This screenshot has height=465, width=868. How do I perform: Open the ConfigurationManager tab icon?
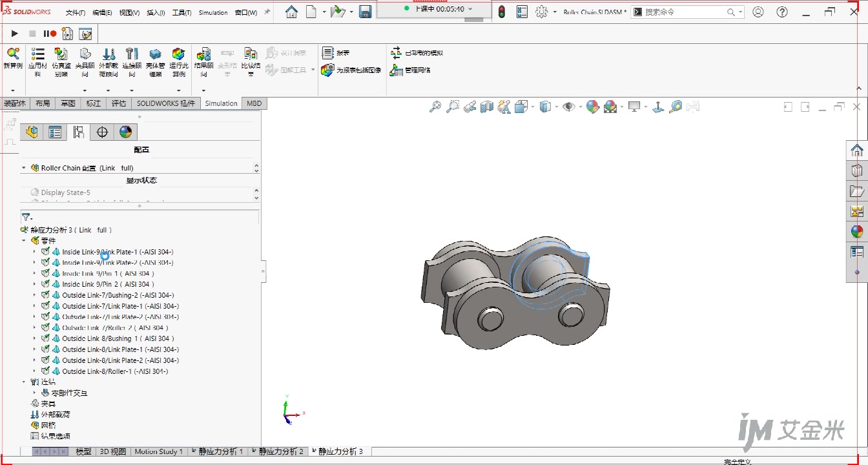point(79,132)
